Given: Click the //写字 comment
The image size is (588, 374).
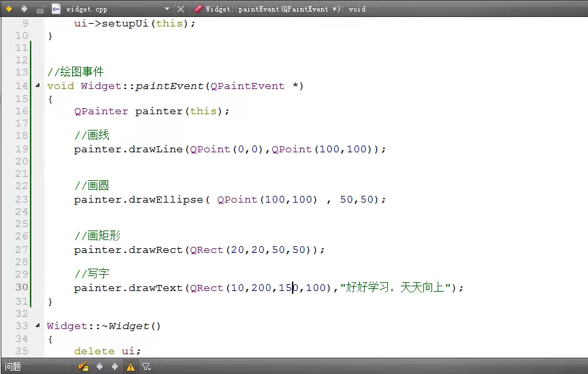Looking at the screenshot, I should (x=92, y=273).
